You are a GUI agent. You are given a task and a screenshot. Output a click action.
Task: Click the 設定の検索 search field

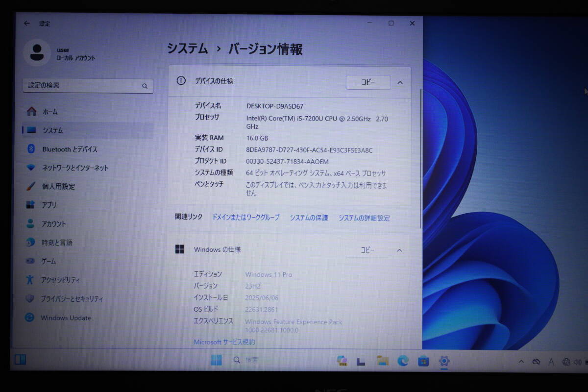coord(88,86)
